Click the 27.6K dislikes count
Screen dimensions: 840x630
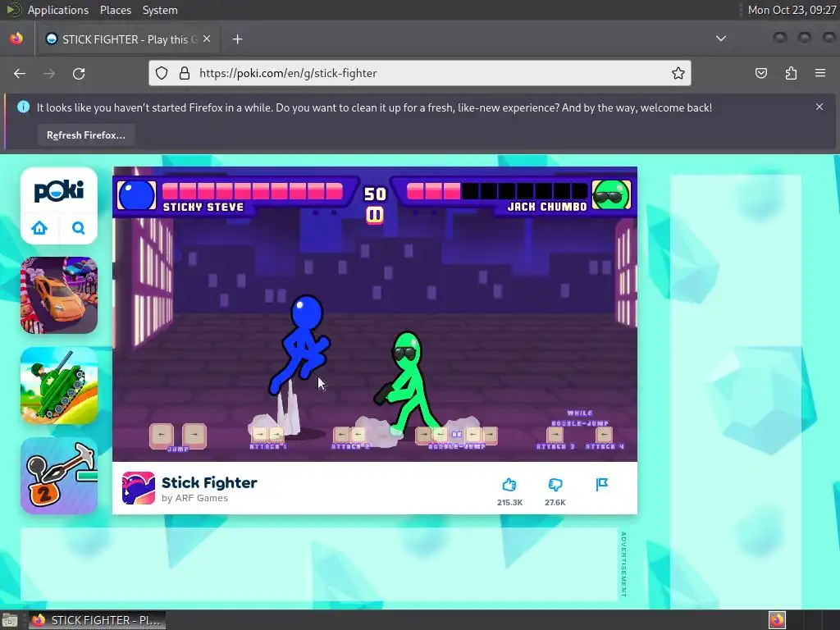555,503
